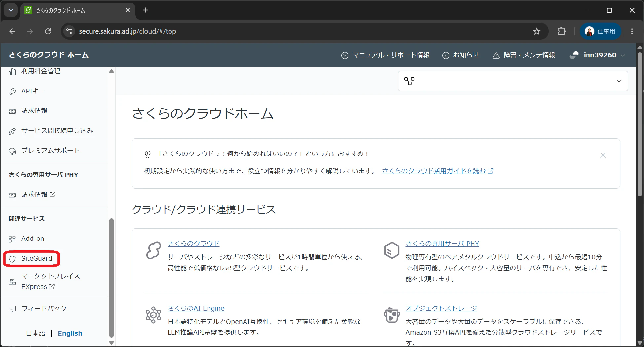Open Add-on in related services
The height and width of the screenshot is (347, 644).
pos(33,239)
